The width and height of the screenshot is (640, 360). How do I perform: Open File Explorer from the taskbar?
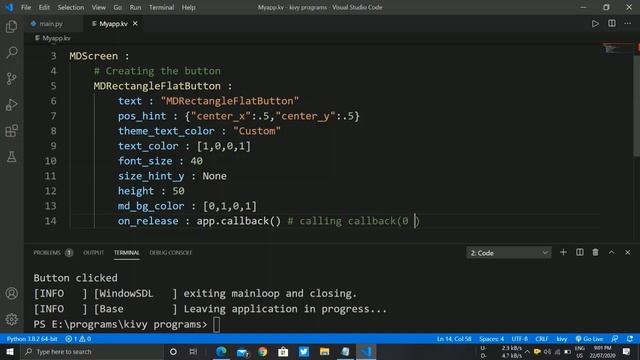(x=324, y=351)
